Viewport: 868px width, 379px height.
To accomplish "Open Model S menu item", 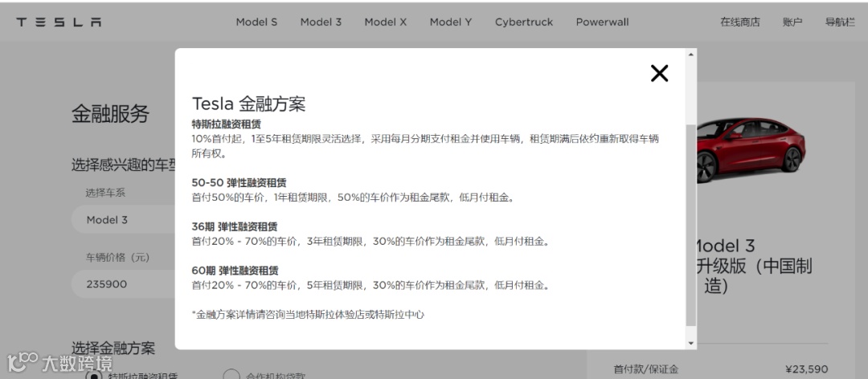I will coord(257,22).
